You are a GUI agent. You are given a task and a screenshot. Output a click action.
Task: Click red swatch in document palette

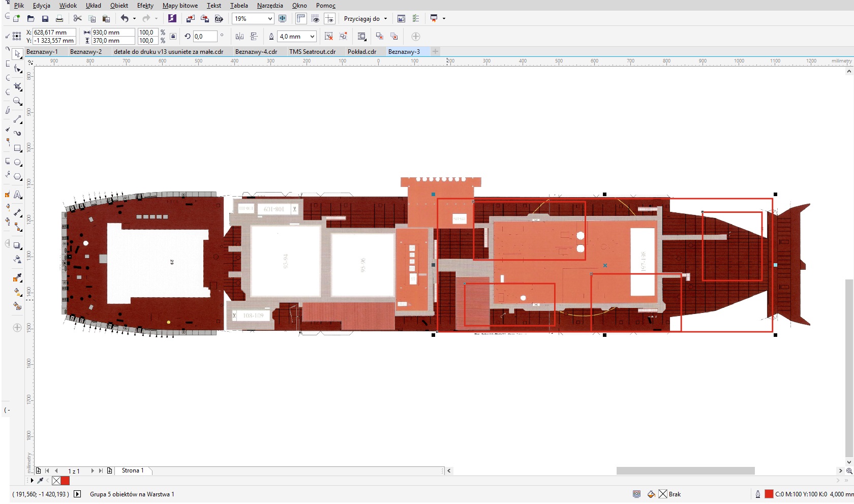click(x=65, y=481)
